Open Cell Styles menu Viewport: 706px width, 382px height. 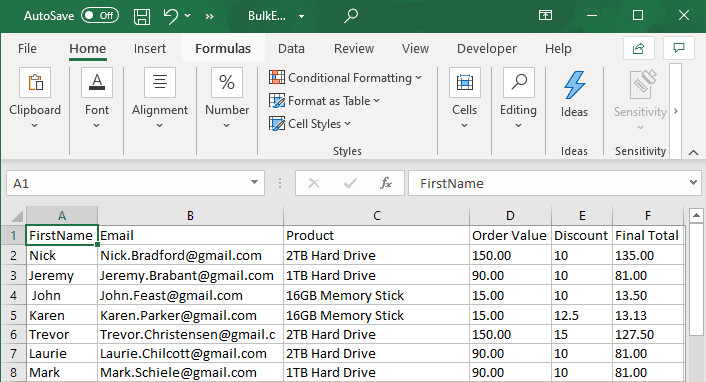[310, 123]
